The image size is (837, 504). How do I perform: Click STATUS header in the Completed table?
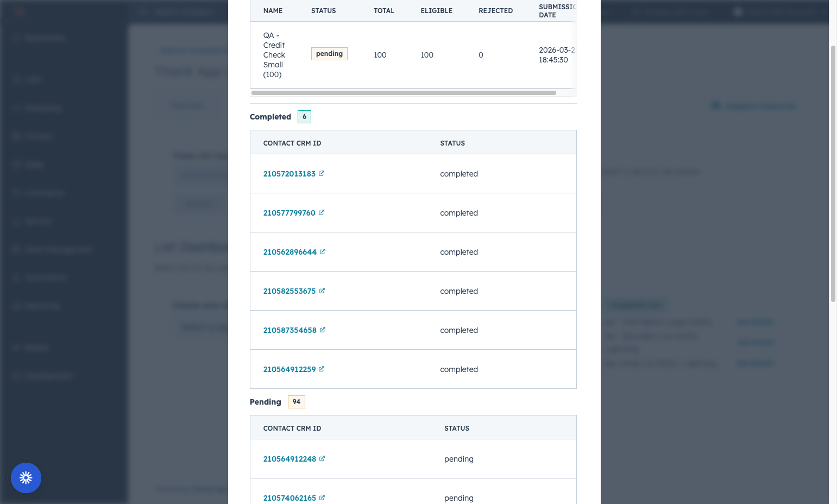(452, 143)
